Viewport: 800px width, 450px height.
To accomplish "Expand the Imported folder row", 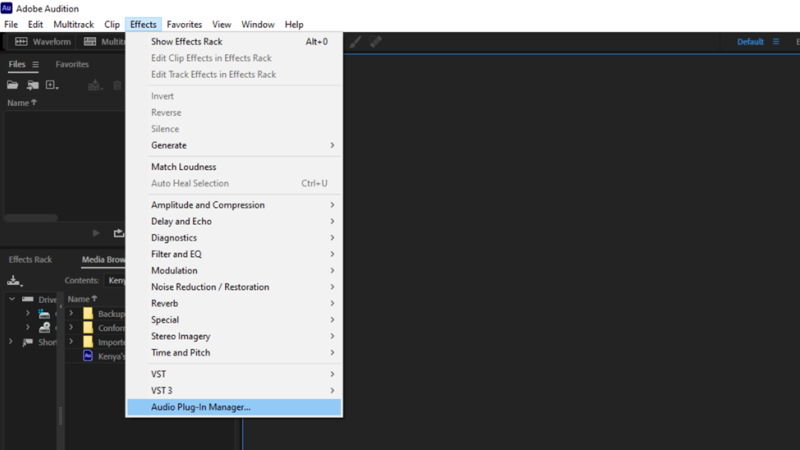I will (71, 341).
